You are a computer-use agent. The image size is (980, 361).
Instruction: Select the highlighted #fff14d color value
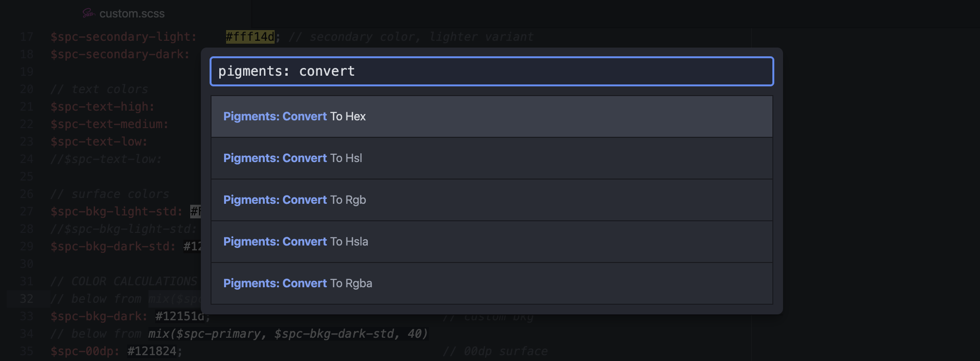[249, 36]
